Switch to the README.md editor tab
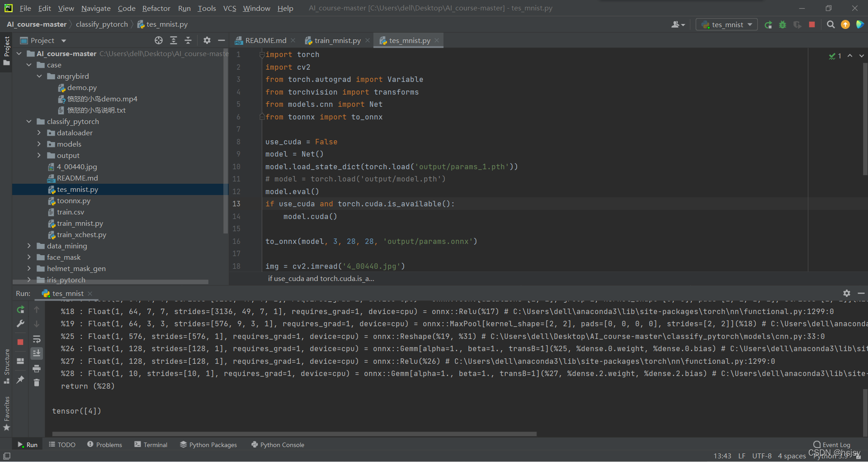 click(265, 40)
